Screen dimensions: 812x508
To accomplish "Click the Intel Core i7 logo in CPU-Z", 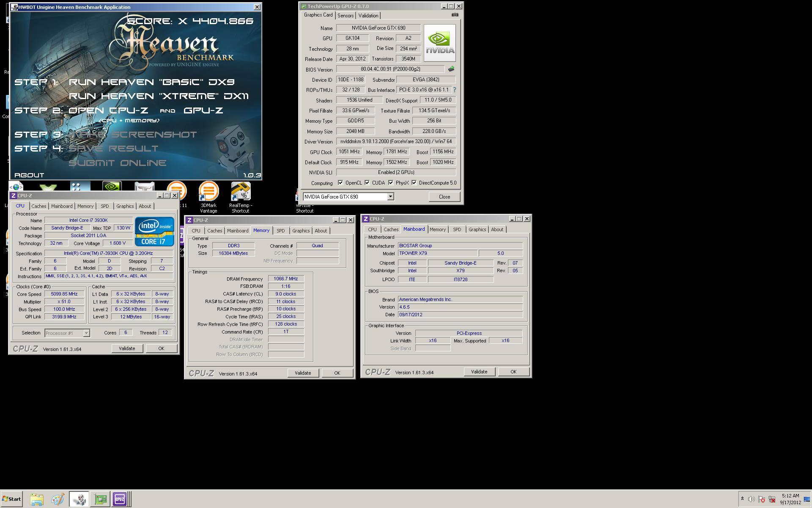I will [x=154, y=231].
